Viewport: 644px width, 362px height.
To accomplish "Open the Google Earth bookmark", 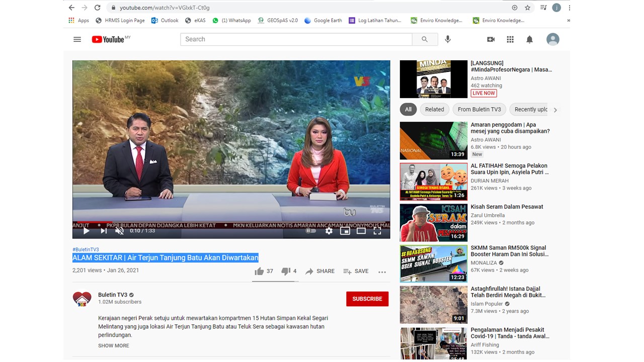I will click(323, 21).
